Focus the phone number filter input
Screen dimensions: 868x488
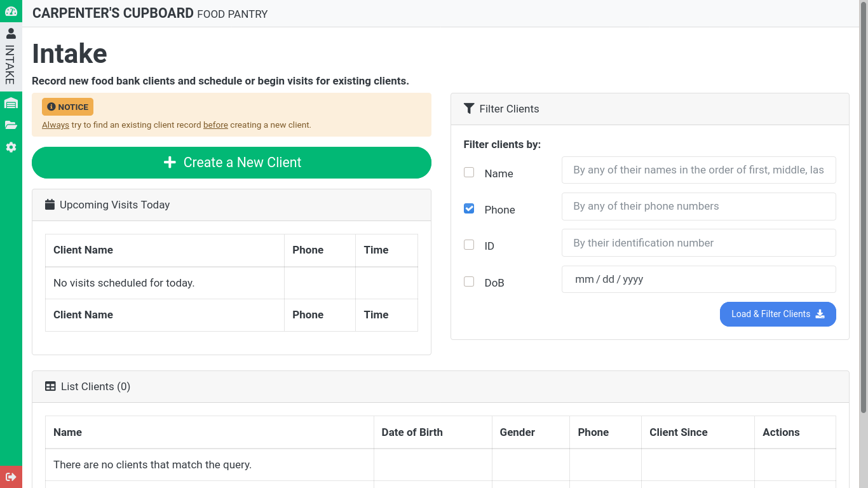(x=698, y=207)
